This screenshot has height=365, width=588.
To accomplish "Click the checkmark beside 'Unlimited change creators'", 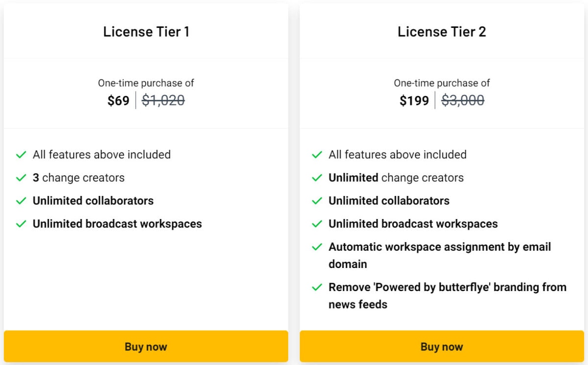I will pyautogui.click(x=317, y=177).
